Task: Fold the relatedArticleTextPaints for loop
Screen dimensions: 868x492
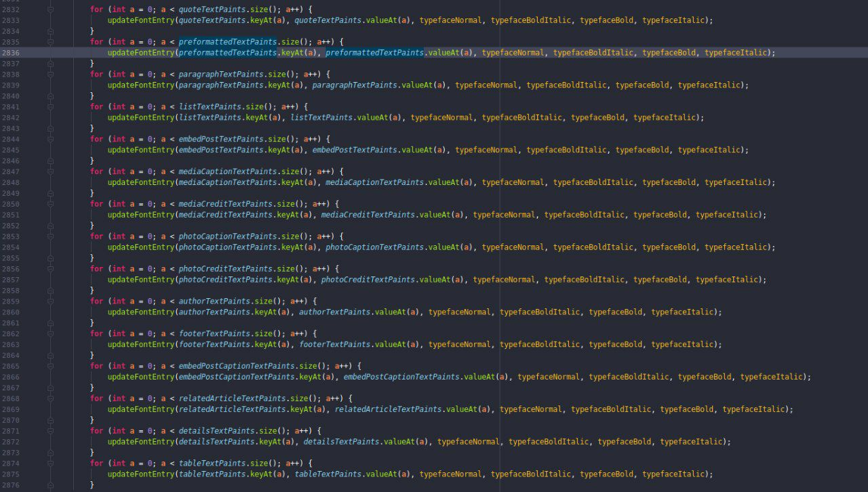Action: pos(50,398)
